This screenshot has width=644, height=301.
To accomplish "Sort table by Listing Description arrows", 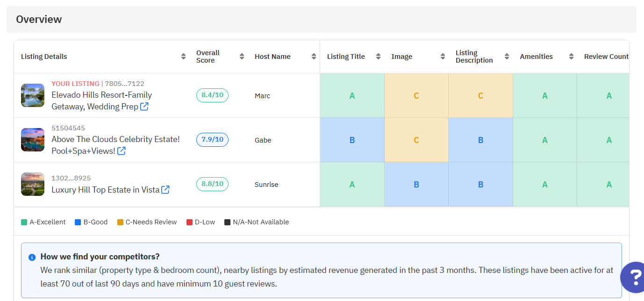I will (x=507, y=57).
